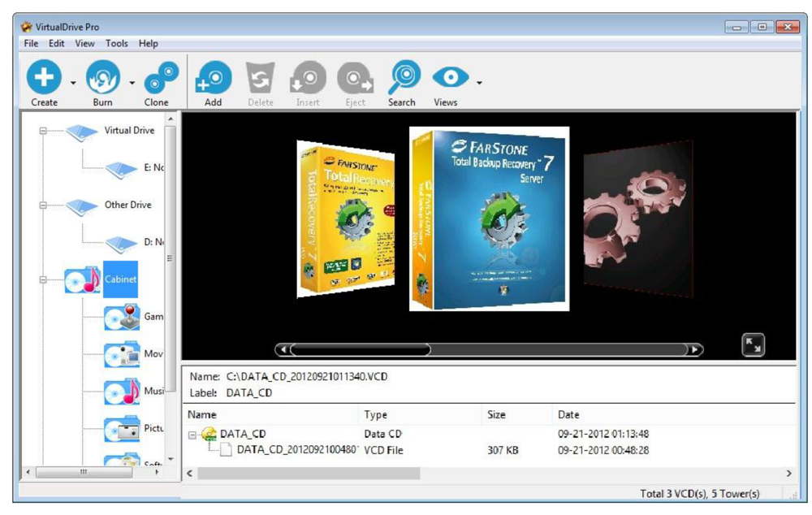Select Other Drive in the tree
This screenshot has width=812, height=515.
[x=128, y=206]
